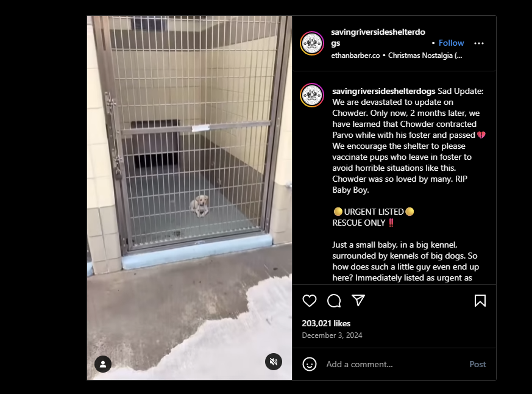Screen dimensions: 532x394
Task: View tagged people on the video
Action: coord(103,364)
